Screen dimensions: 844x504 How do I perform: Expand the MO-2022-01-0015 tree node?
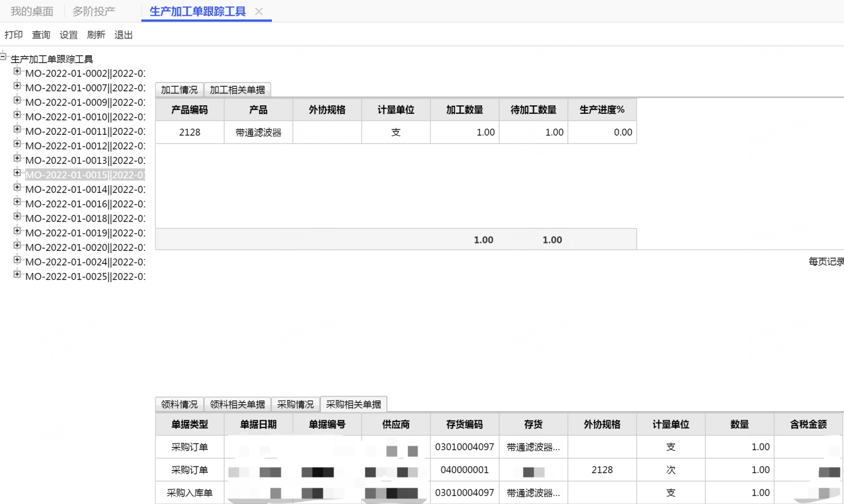tap(17, 173)
